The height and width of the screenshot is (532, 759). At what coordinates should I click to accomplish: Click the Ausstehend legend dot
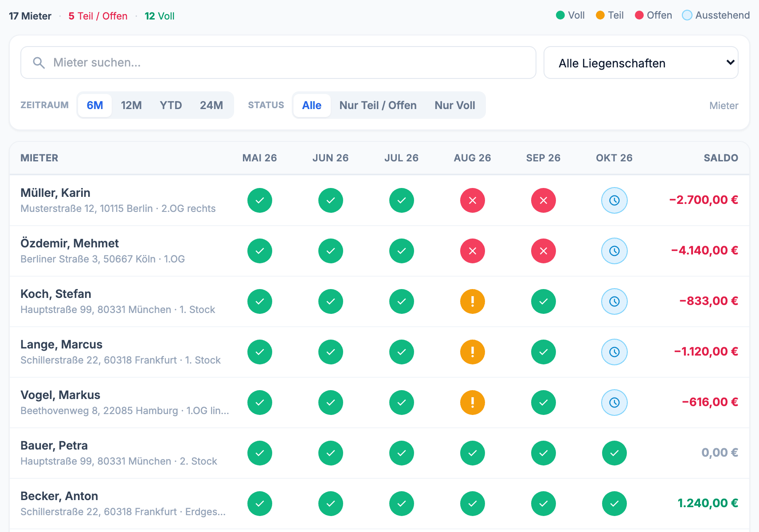pos(687,16)
